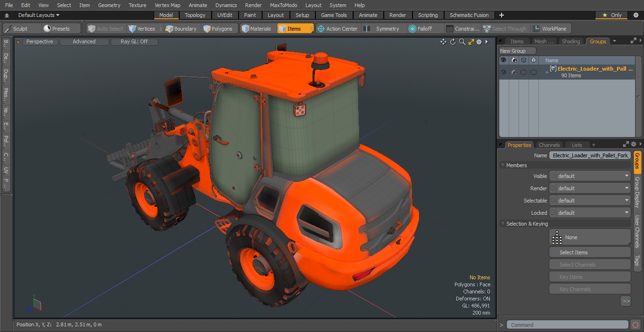This screenshot has width=644, height=332.
Task: Open properties panel gear settings
Action: click(x=634, y=145)
